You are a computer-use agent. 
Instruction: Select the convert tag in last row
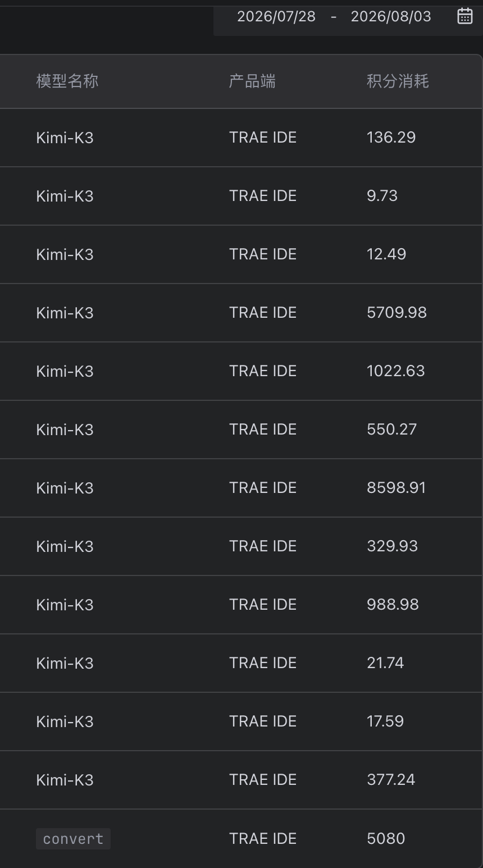pos(73,839)
